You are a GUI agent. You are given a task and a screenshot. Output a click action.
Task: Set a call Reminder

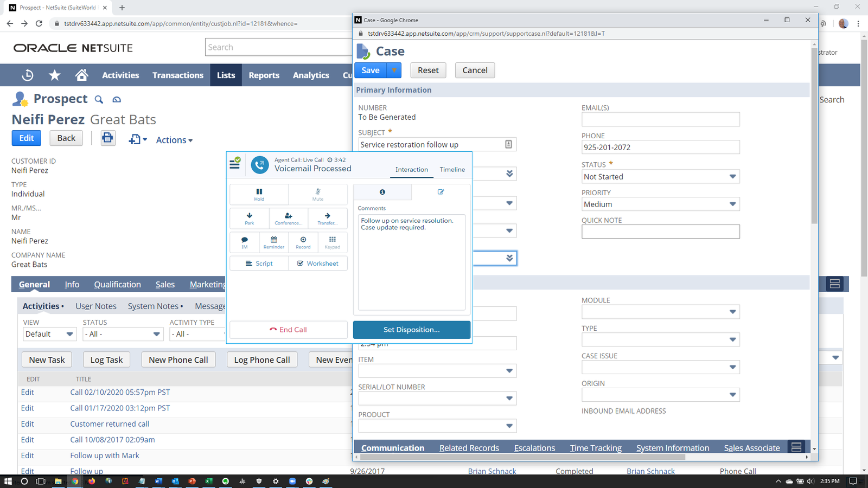274,242
